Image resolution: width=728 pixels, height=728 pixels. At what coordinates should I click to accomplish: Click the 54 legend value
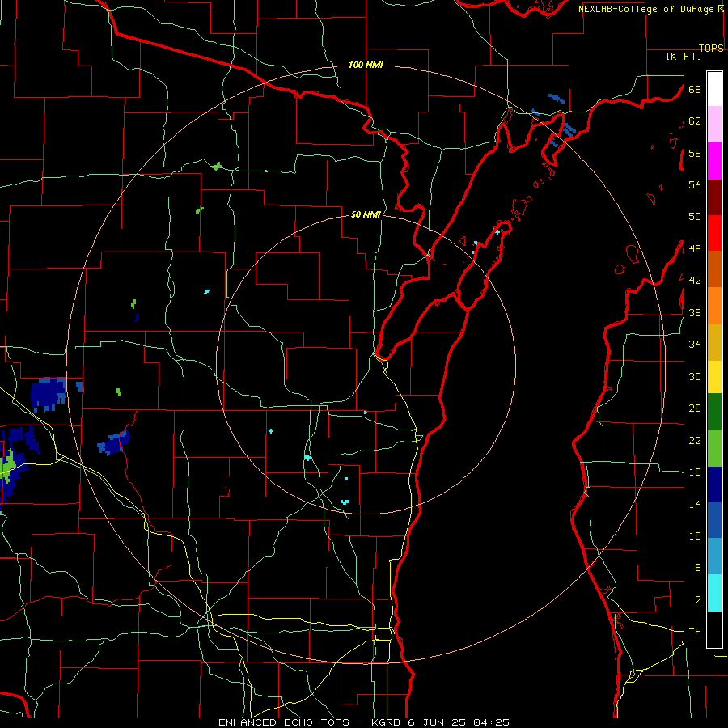pyautogui.click(x=695, y=184)
